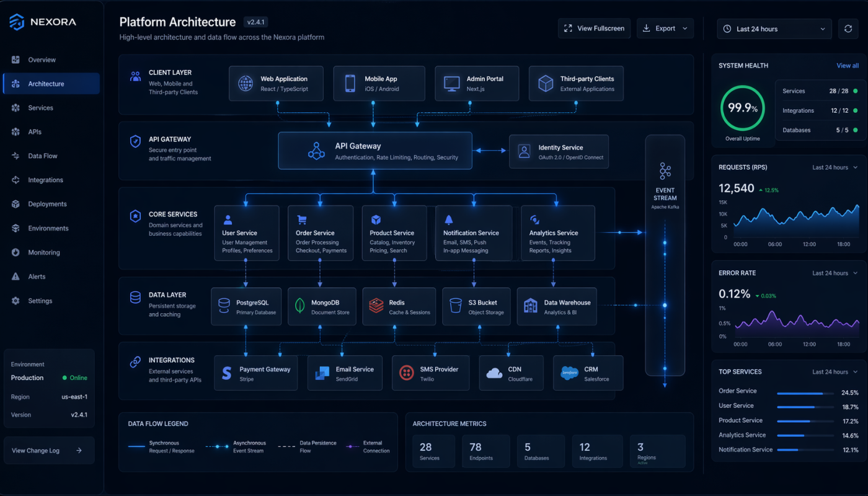Open the Architecture refresh icon
The width and height of the screenshot is (868, 496).
point(848,29)
